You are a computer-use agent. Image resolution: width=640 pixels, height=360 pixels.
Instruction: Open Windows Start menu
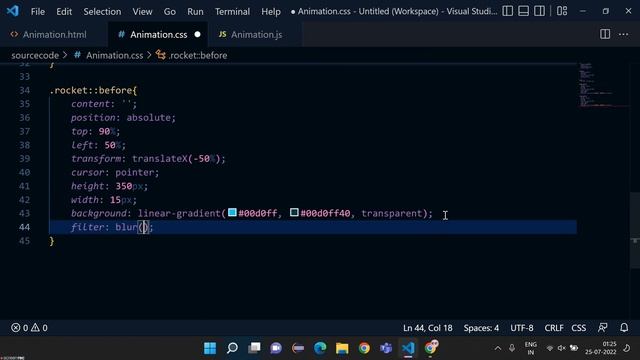[210, 348]
